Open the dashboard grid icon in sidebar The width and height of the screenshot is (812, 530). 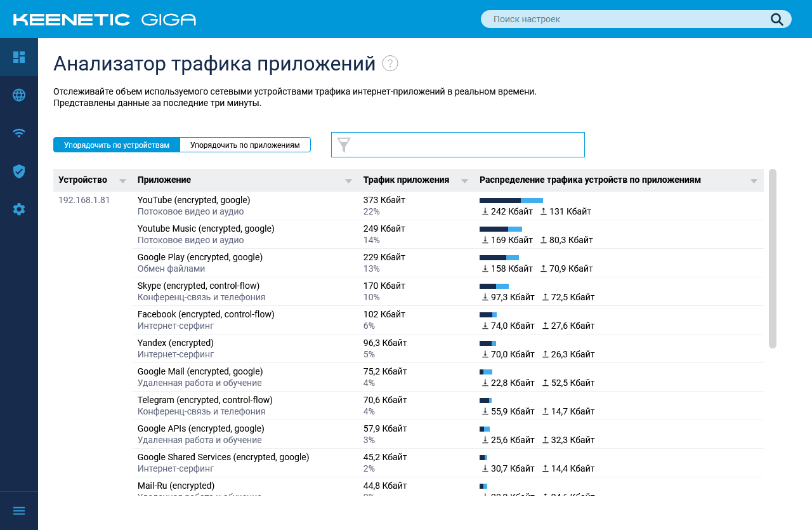point(19,57)
